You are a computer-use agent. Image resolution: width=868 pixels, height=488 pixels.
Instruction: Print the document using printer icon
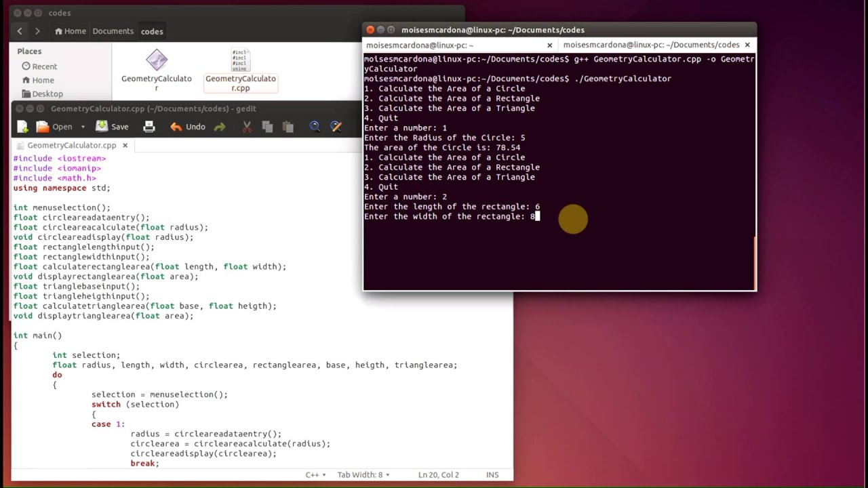(x=149, y=127)
